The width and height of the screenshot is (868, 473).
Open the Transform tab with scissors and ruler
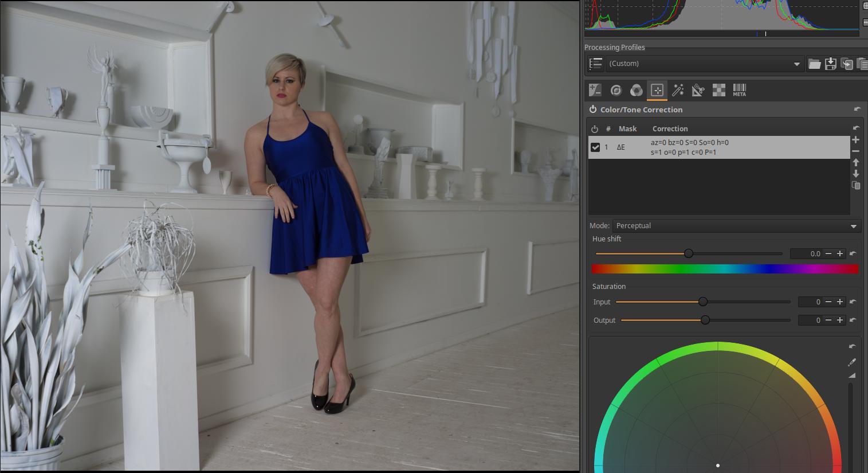[698, 91]
